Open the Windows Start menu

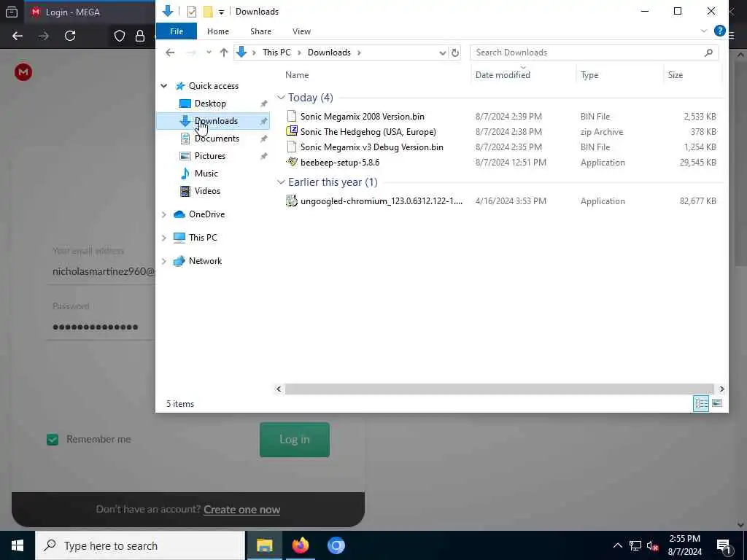18,545
